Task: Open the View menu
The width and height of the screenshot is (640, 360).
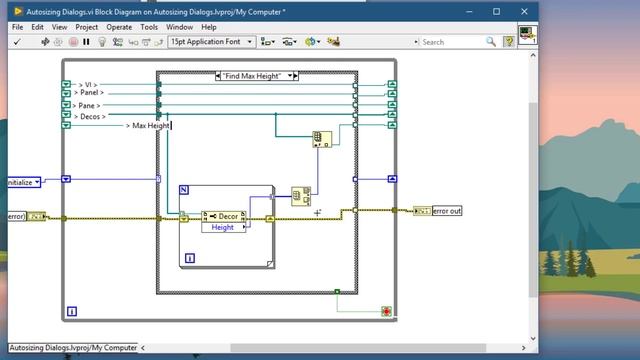Action: 59,27
